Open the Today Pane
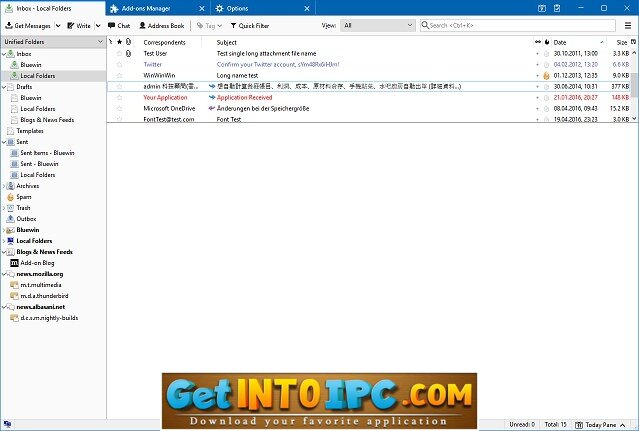The width and height of the screenshot is (639, 431). [x=600, y=425]
